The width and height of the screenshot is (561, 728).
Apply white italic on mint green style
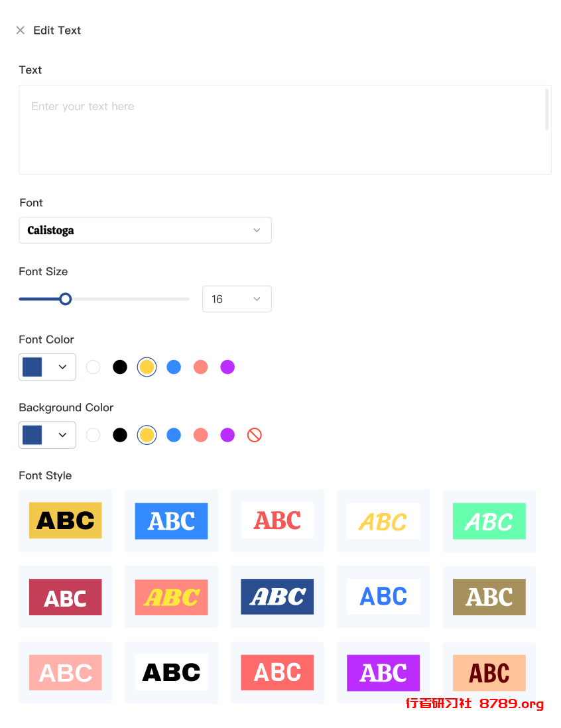(x=489, y=520)
